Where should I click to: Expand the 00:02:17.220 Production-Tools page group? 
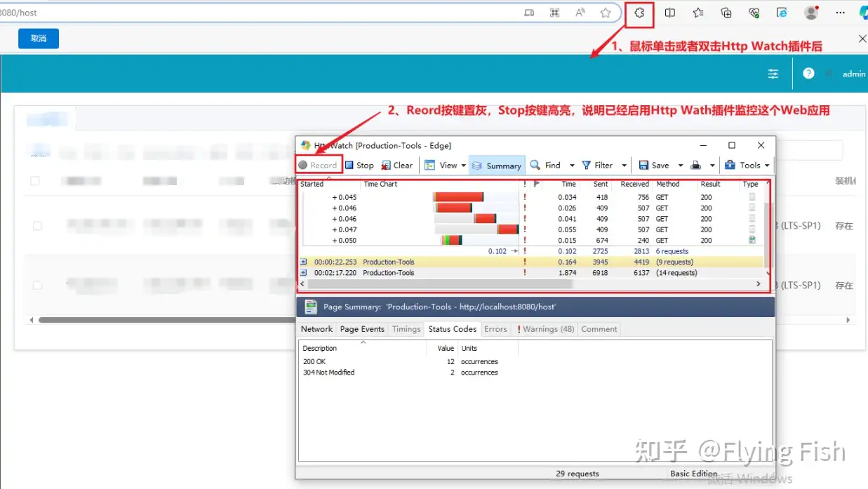[x=303, y=273]
